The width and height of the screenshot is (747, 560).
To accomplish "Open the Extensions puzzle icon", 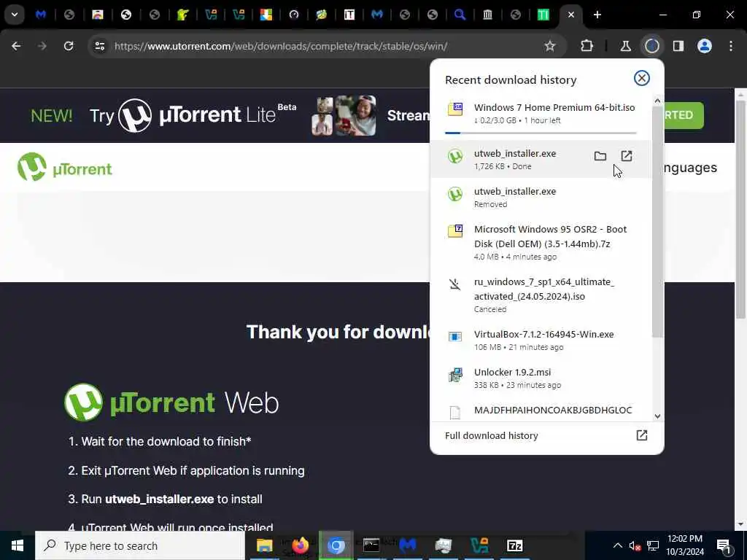I will [587, 46].
